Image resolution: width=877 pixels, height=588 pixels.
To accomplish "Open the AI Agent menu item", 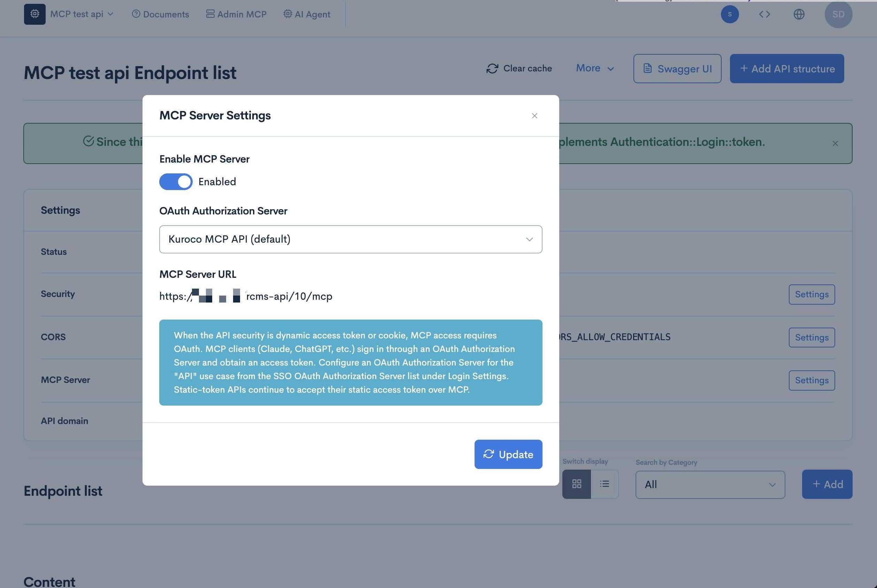I will pos(307,14).
